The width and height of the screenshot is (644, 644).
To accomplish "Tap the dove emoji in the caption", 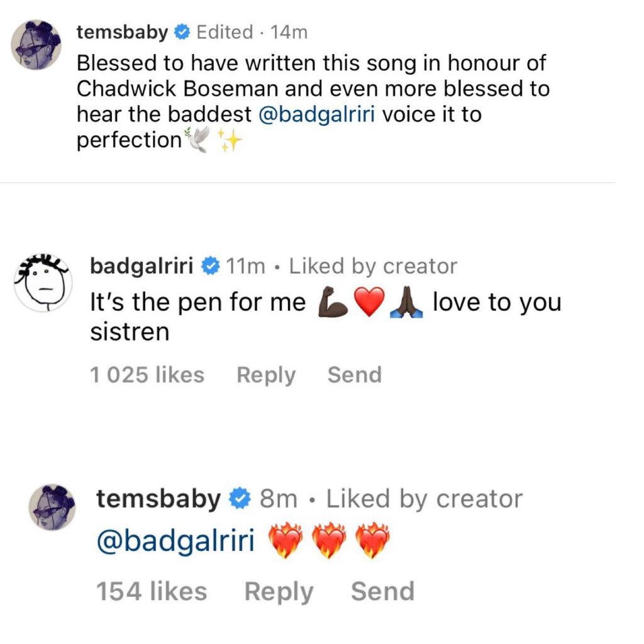I will click(194, 140).
